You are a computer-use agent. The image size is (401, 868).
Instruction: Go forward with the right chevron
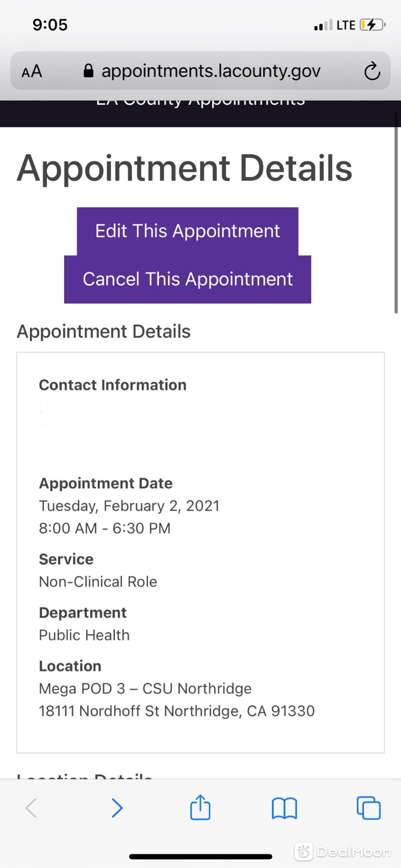click(x=117, y=808)
